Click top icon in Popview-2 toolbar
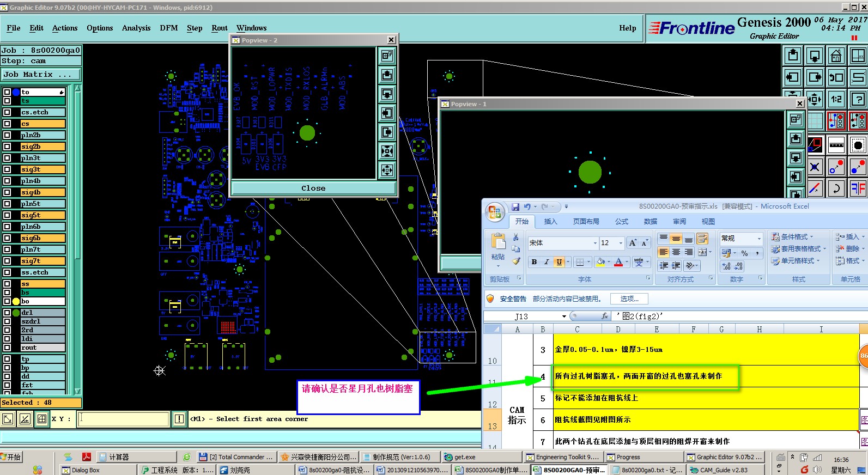 click(387, 56)
